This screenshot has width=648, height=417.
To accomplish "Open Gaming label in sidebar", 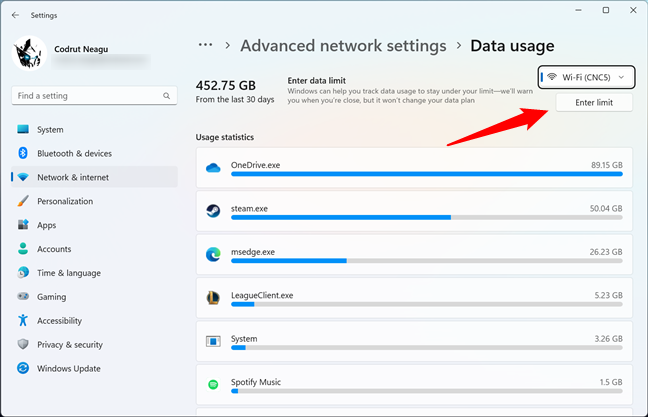I will pos(52,297).
